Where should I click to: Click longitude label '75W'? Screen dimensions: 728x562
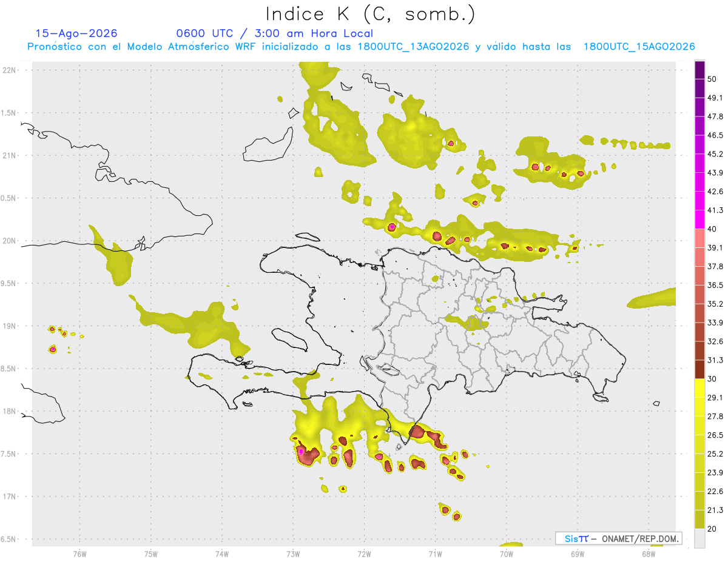coord(151,554)
